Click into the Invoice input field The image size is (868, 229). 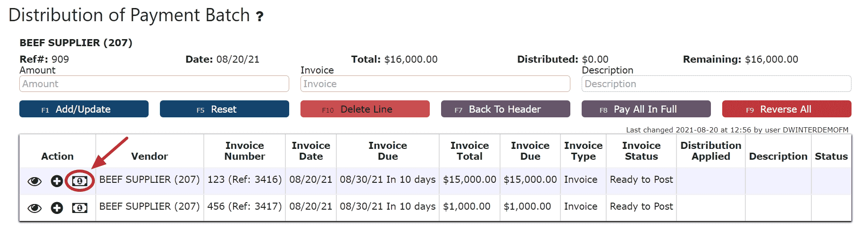pos(435,84)
